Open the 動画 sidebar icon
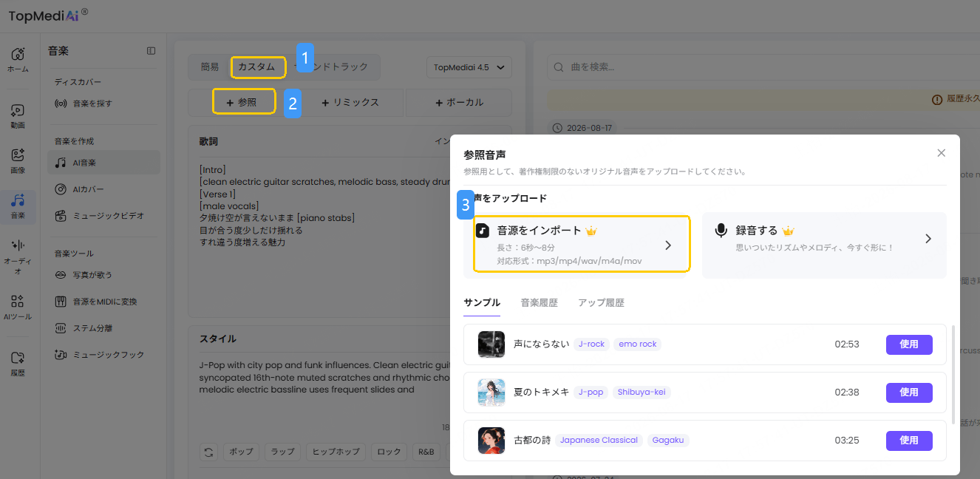 (x=18, y=116)
